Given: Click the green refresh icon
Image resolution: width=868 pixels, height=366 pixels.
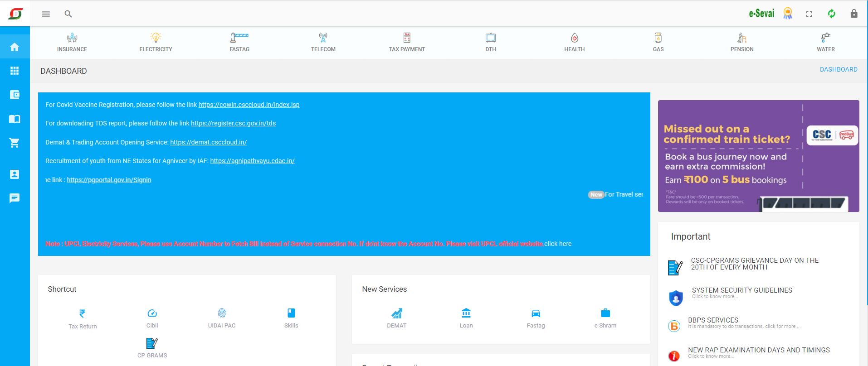Looking at the screenshot, I should point(831,14).
